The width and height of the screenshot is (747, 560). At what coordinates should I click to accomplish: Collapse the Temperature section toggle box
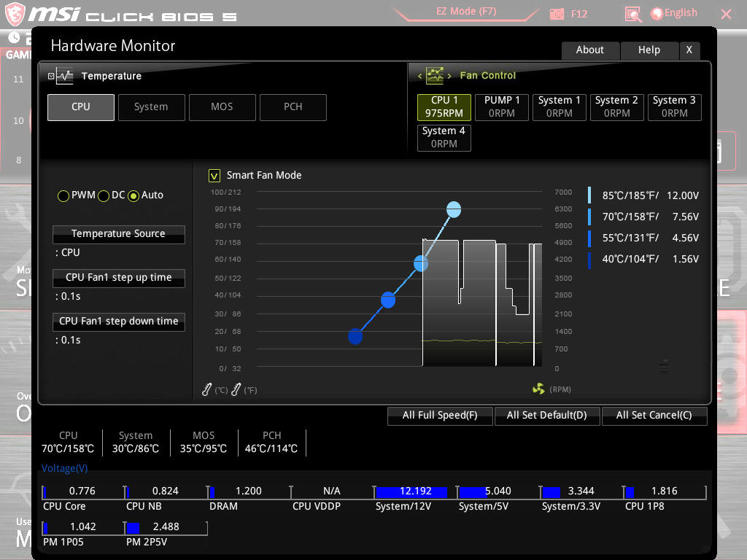(x=51, y=76)
